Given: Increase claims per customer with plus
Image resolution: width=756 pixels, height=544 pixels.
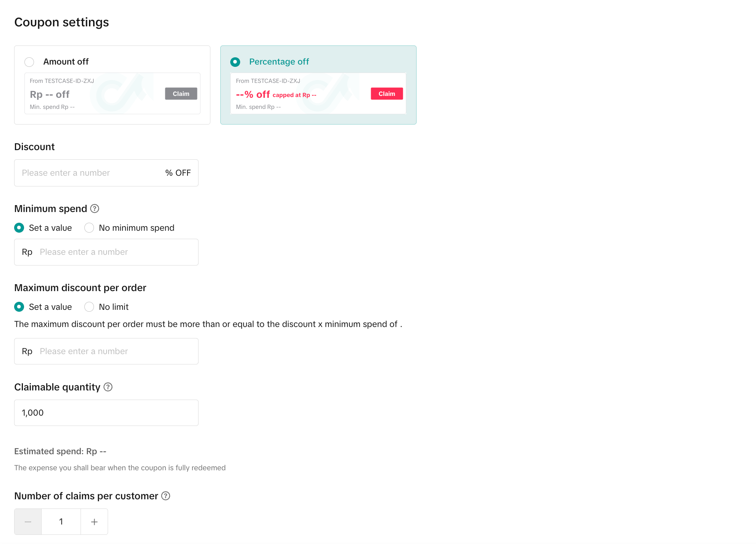Looking at the screenshot, I should click(x=94, y=522).
